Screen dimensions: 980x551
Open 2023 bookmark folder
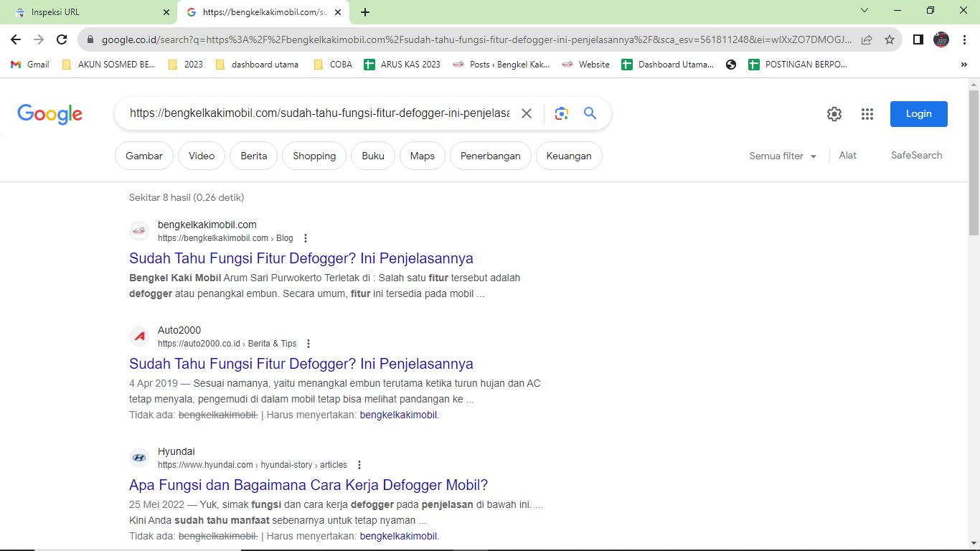pyautogui.click(x=185, y=65)
